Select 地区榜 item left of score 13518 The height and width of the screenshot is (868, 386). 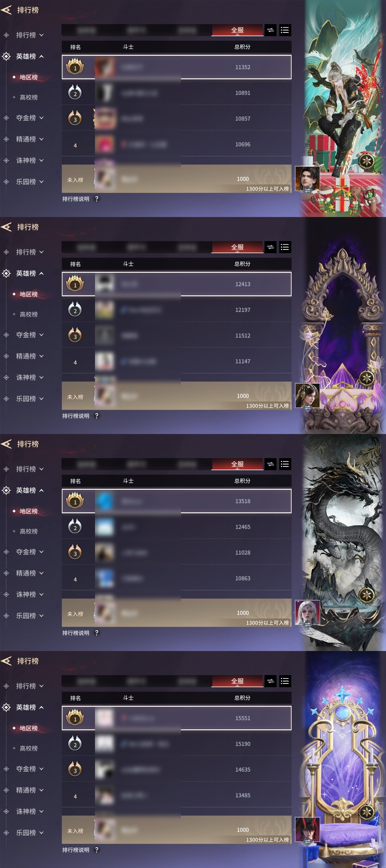pyautogui.click(x=28, y=511)
